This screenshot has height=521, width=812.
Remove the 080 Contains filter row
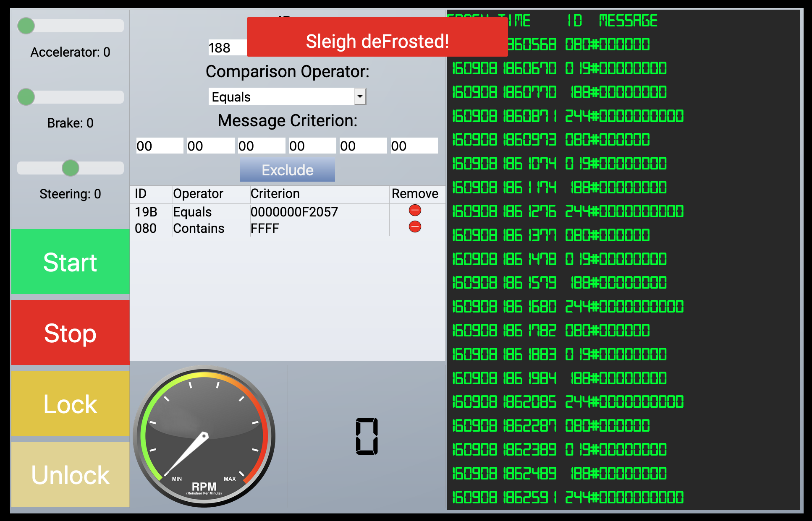tap(415, 227)
